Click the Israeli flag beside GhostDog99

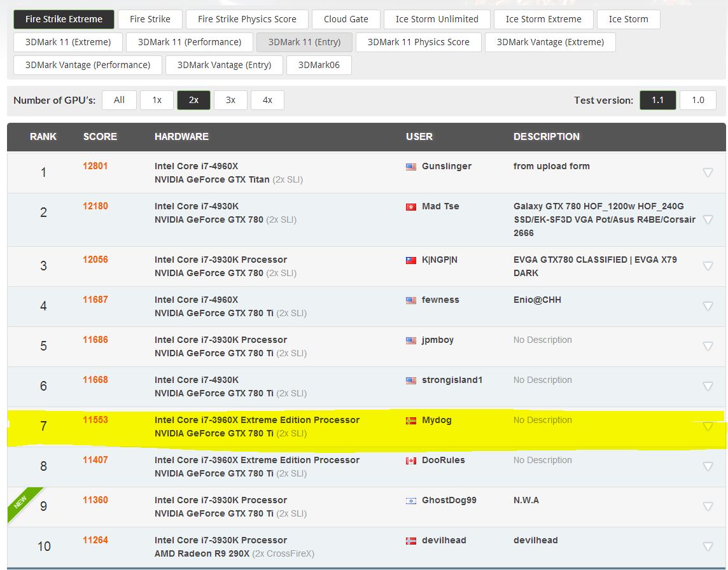pyautogui.click(x=411, y=501)
